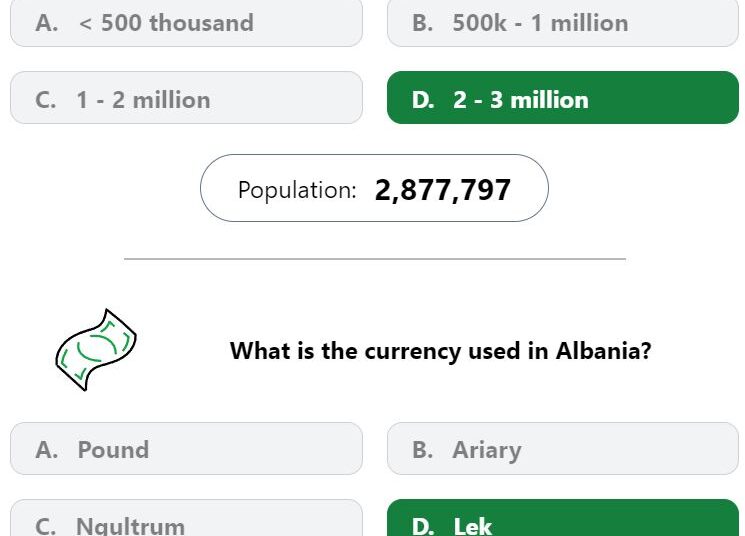Click letter "B." beside "500k - 1 million"
The height and width of the screenshot is (536, 745).
point(422,22)
